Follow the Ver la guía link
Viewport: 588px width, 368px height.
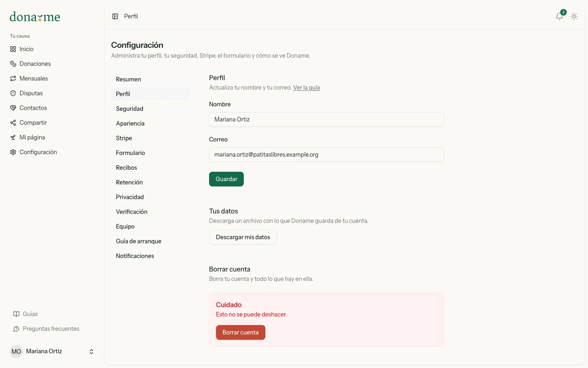pos(306,88)
